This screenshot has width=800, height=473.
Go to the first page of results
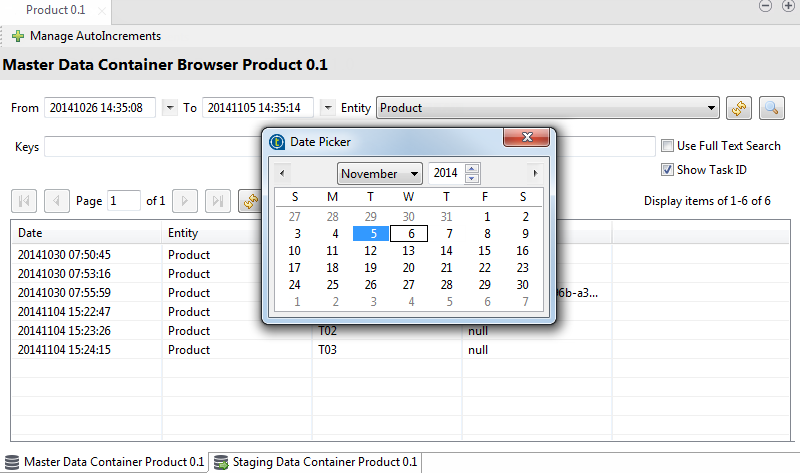click(x=25, y=201)
